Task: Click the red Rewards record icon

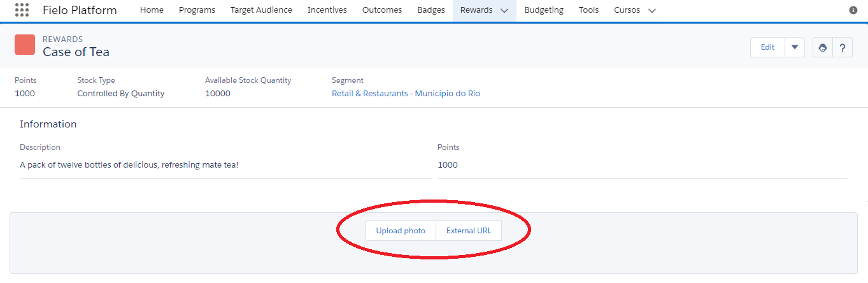Action: [25, 45]
